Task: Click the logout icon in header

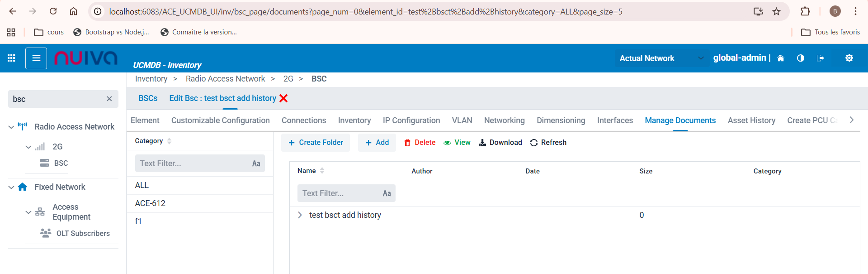Action: click(x=820, y=58)
